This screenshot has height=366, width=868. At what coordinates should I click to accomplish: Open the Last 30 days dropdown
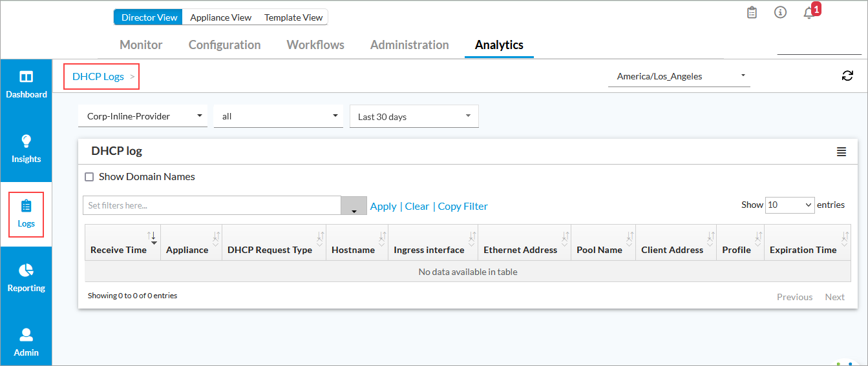(414, 117)
